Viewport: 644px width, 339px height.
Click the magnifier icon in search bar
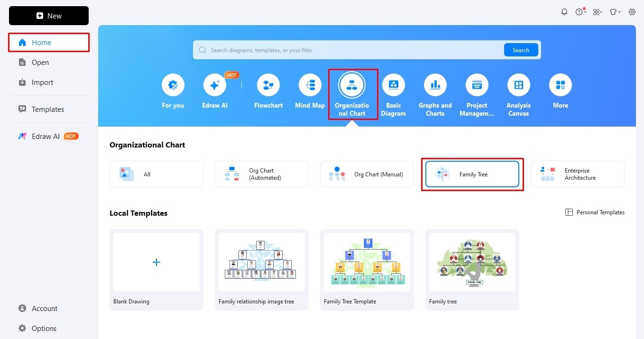pyautogui.click(x=202, y=50)
